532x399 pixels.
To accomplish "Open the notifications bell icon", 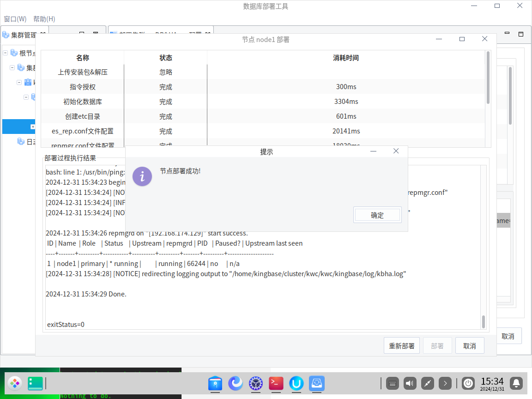I will coord(516,383).
